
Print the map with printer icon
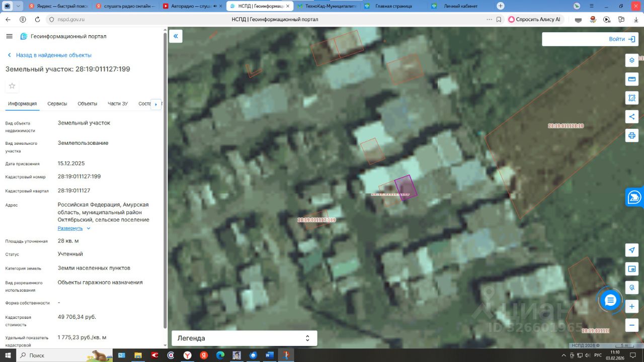click(x=631, y=135)
